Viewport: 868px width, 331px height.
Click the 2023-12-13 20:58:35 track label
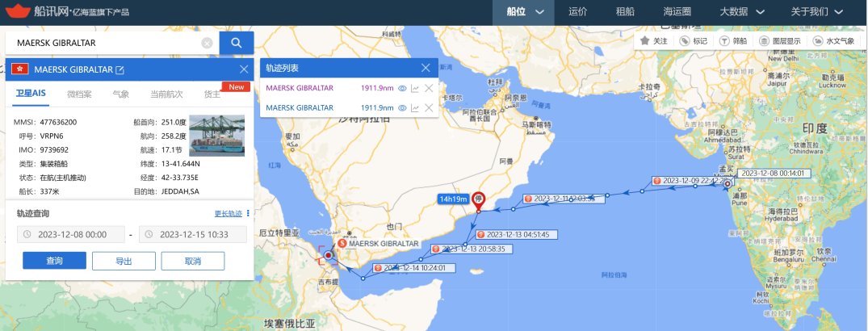click(x=472, y=249)
